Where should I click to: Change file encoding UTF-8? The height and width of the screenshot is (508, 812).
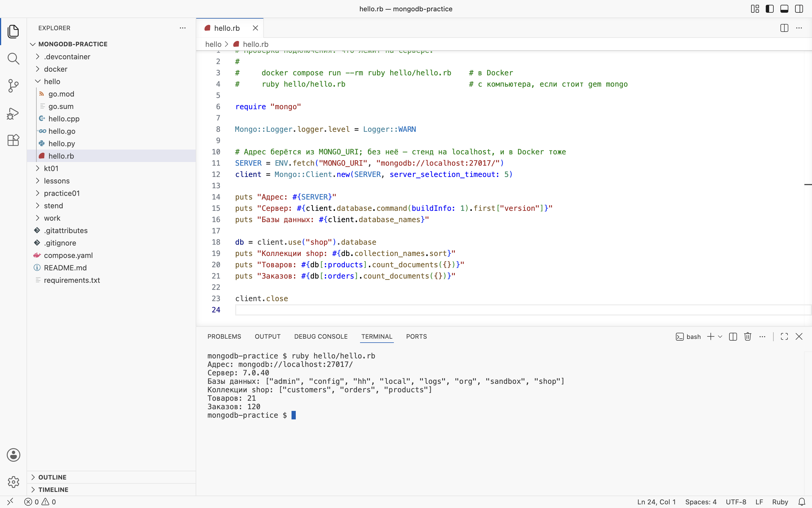[x=736, y=502]
